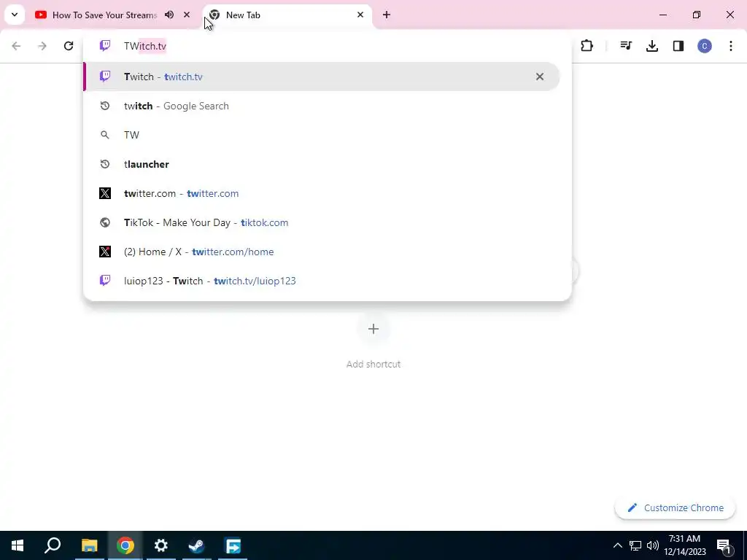The width and height of the screenshot is (747, 560).
Task: Open Windows search magnifier on taskbar
Action: tap(53, 545)
